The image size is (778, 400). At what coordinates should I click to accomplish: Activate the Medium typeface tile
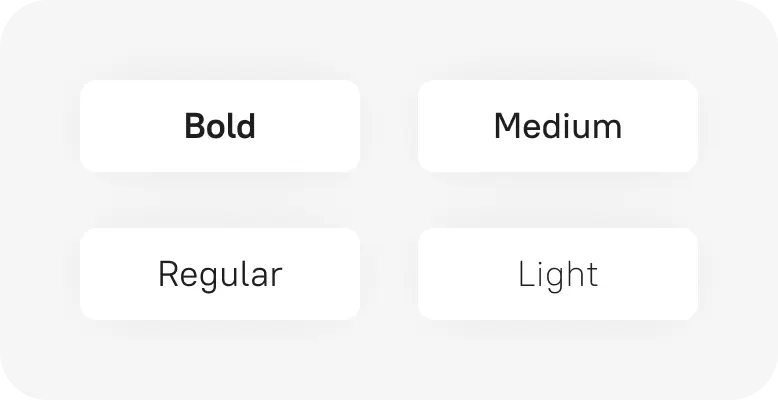coord(558,126)
